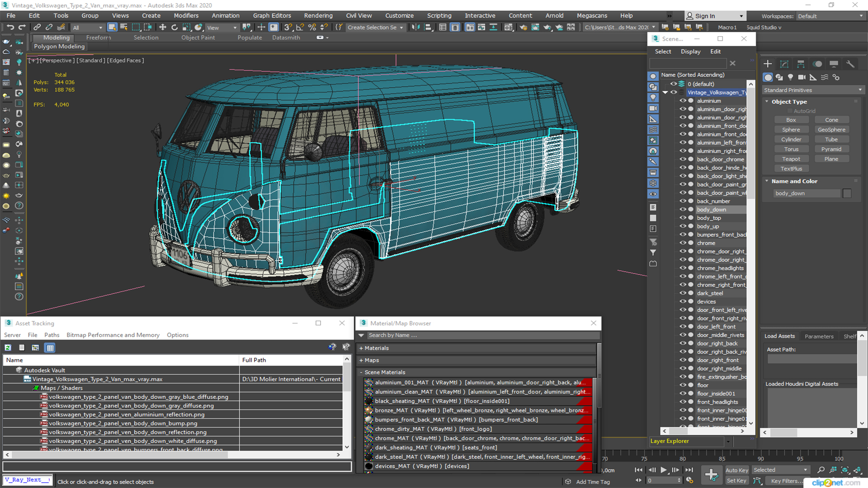Screen dimensions: 868x488
Task: Open the View reference coordinate dropdown
Action: tap(222, 28)
